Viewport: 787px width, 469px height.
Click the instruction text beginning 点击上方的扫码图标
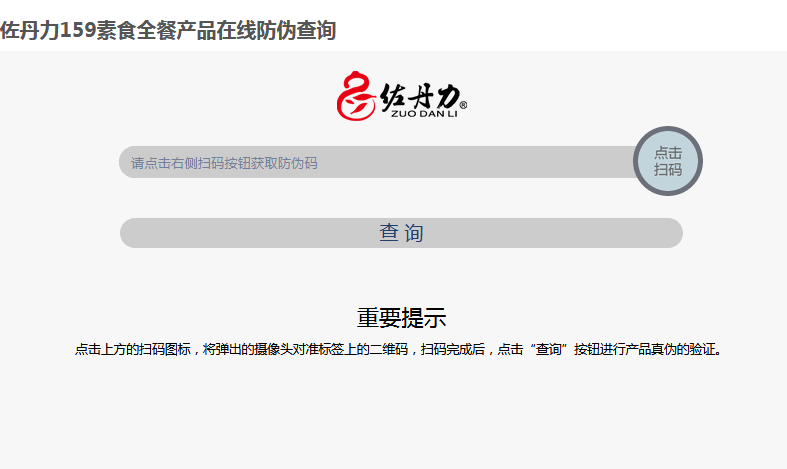[x=399, y=349]
